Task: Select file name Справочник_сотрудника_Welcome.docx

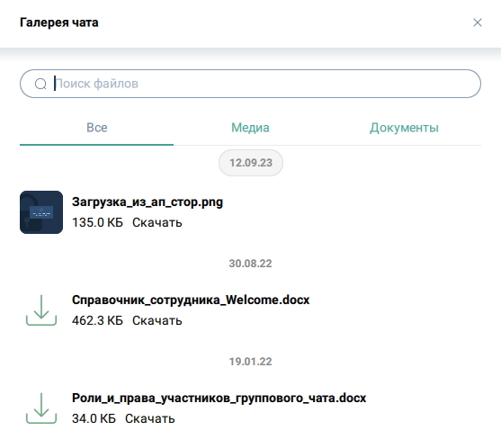Action: 191,300
